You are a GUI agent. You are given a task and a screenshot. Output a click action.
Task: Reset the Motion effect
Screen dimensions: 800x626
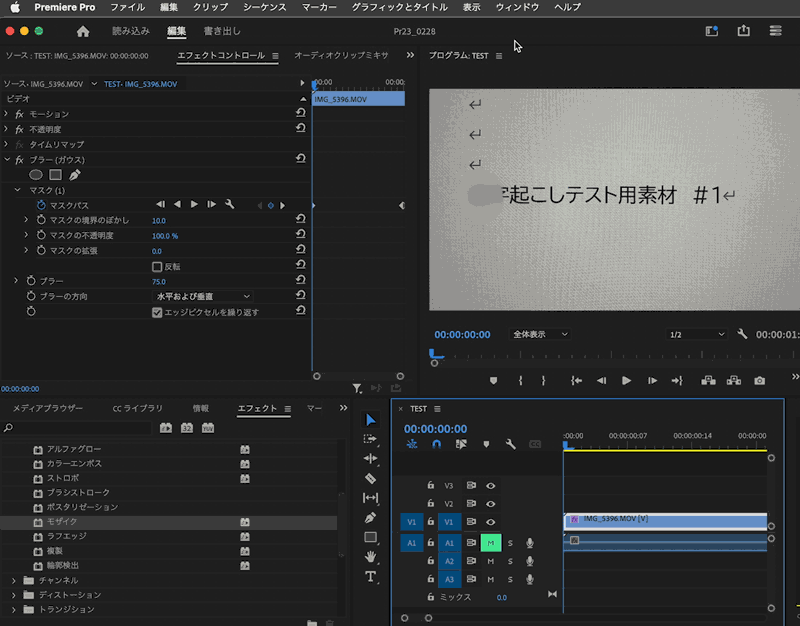coord(301,113)
